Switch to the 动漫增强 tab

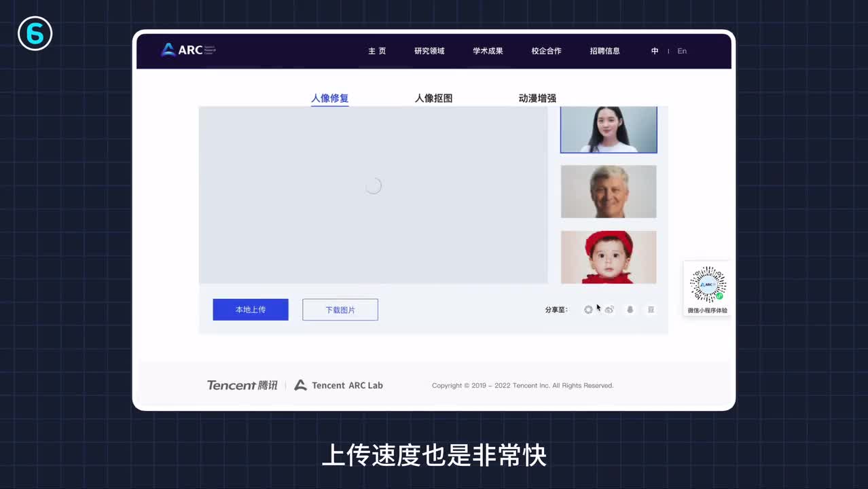(537, 98)
